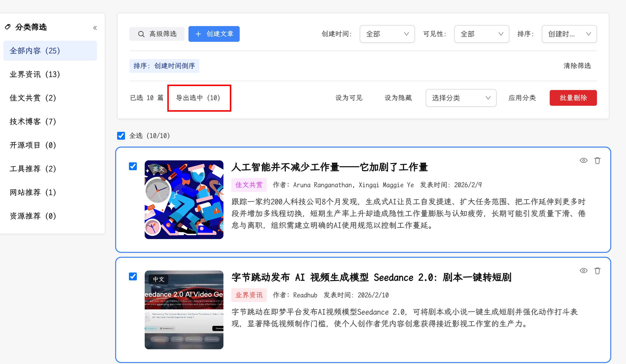
Task: Click author text Aruna Ranganathan, Xingqi Maggie Ye
Action: (x=354, y=185)
